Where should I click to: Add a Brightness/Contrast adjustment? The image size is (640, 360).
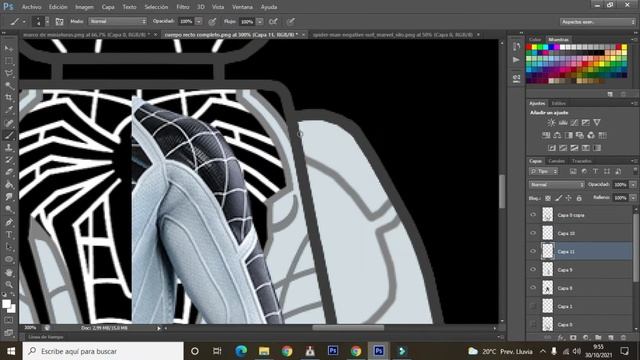(x=551, y=122)
